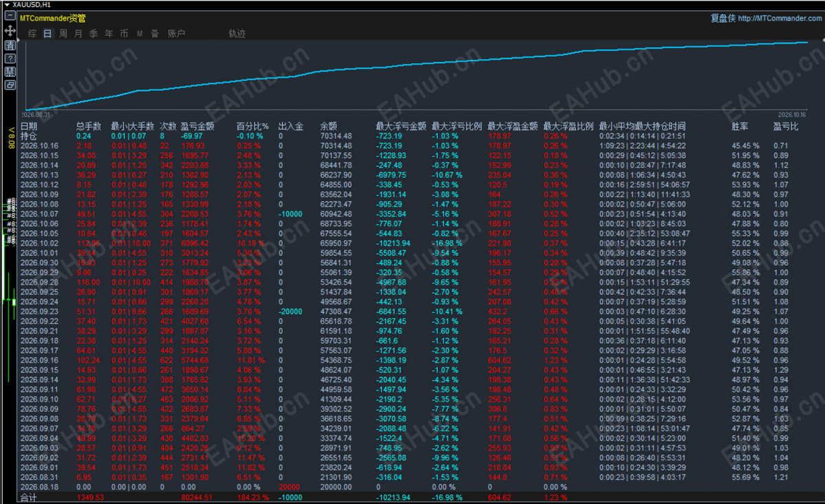Select the 2026.10.16 date in the table
825x504 pixels.
[x=39, y=146]
